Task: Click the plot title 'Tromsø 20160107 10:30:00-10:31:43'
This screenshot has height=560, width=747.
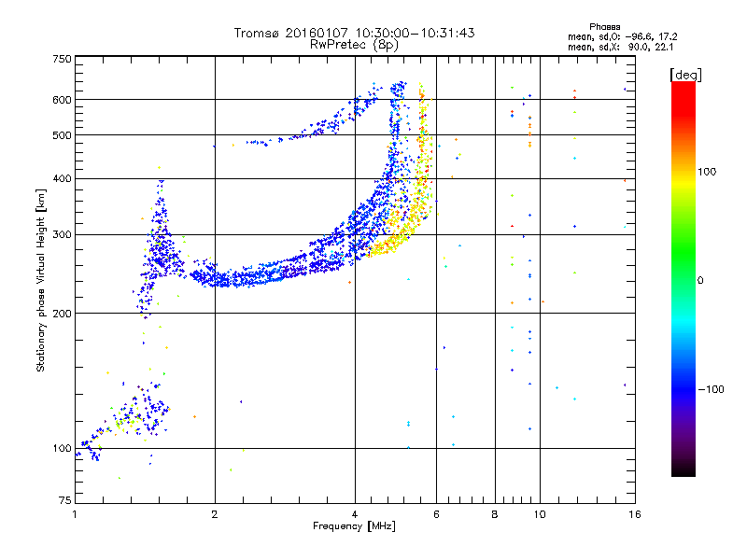Action: coord(354,33)
